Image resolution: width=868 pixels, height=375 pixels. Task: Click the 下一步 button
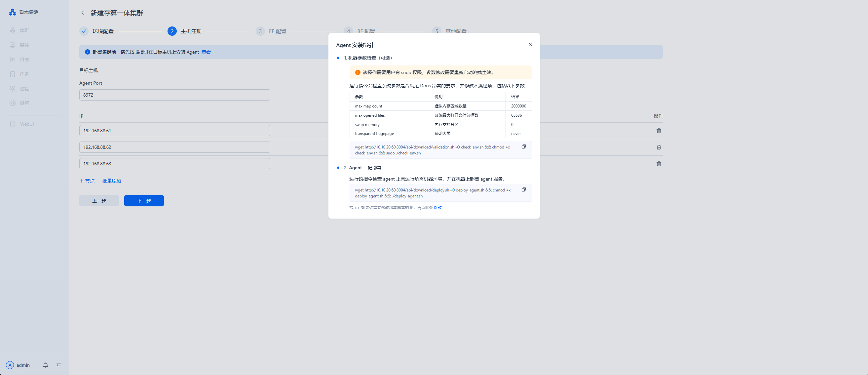(144, 201)
